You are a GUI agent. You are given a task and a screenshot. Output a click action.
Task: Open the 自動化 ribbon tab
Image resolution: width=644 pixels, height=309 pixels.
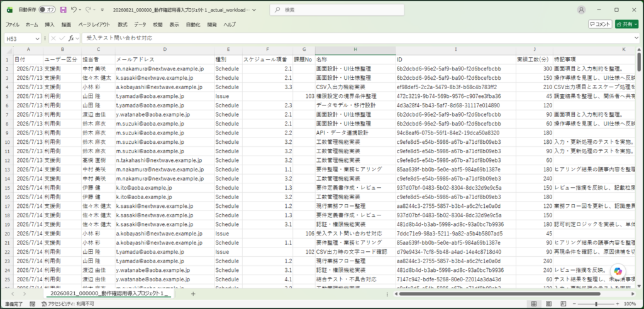pos(193,24)
